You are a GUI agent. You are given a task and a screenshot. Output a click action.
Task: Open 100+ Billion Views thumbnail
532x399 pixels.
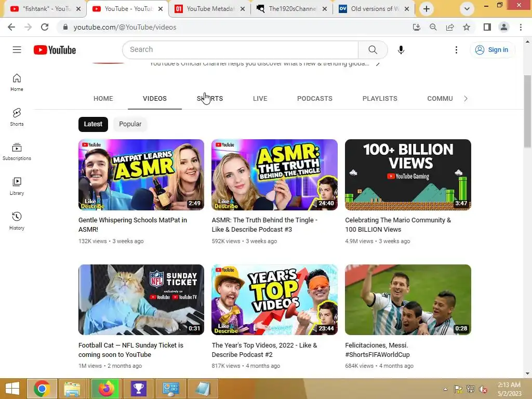pyautogui.click(x=408, y=175)
